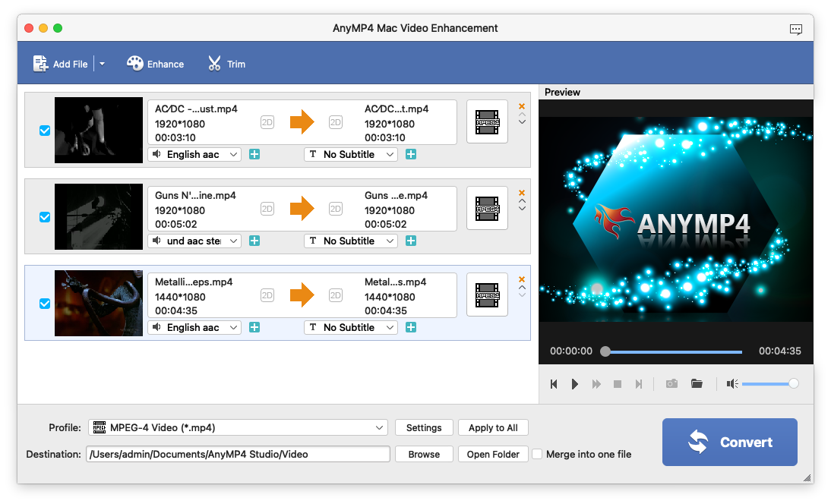Image resolution: width=831 pixels, height=504 pixels.
Task: Click Apply to All button
Action: [493, 428]
